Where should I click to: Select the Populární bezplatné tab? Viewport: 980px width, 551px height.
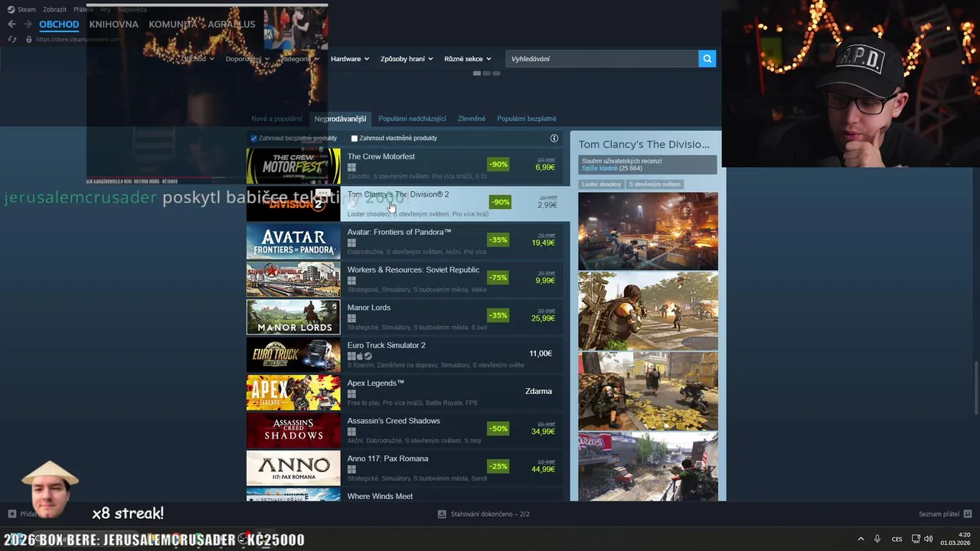click(x=527, y=119)
